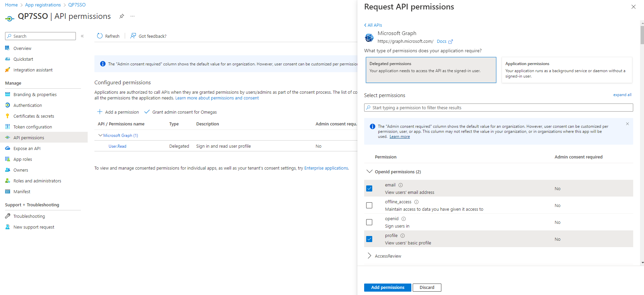Open the Got feedback option
The image size is (644, 295).
pyautogui.click(x=148, y=36)
